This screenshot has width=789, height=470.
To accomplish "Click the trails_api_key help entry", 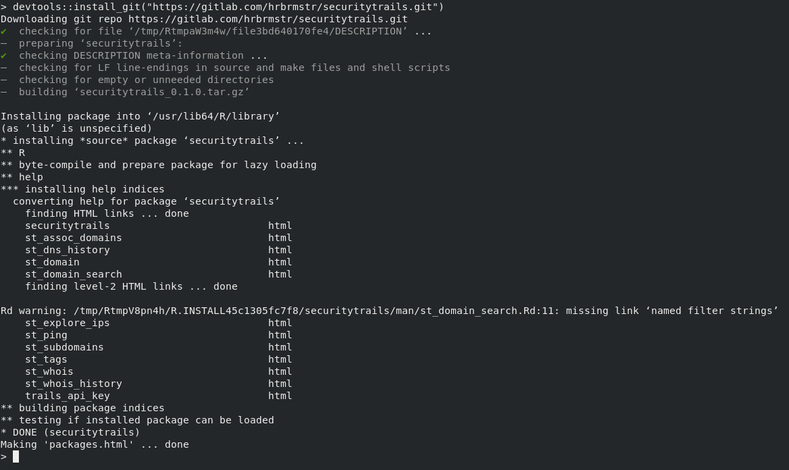I will 67,396.
